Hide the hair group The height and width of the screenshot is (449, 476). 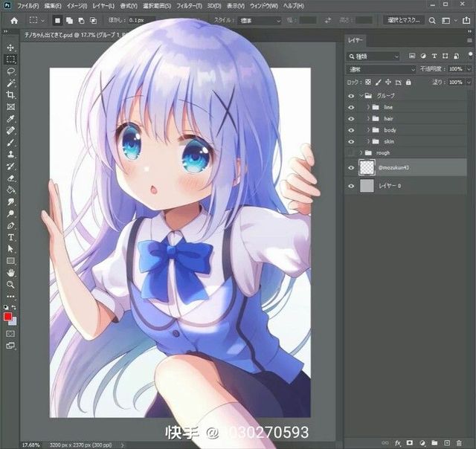351,119
